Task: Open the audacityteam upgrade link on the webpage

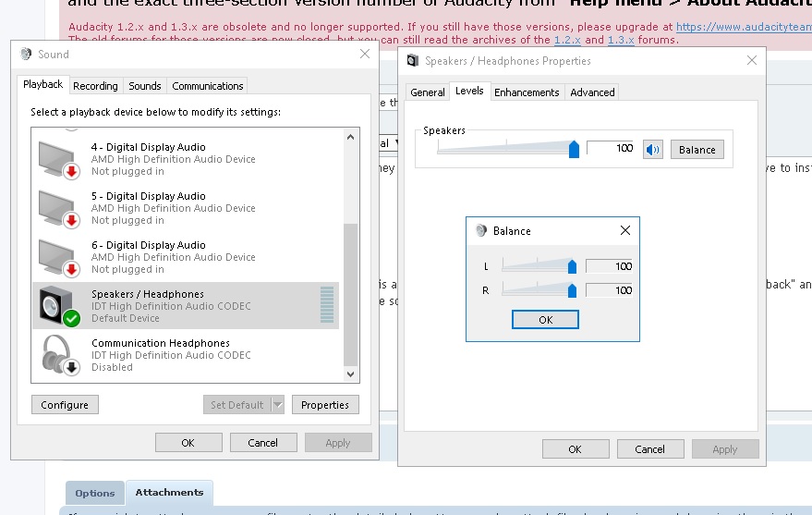Action: click(x=744, y=27)
